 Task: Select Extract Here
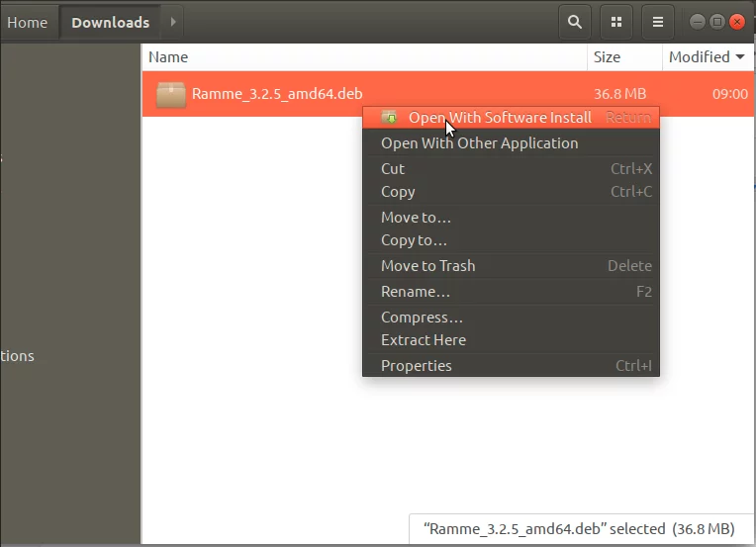point(511,339)
